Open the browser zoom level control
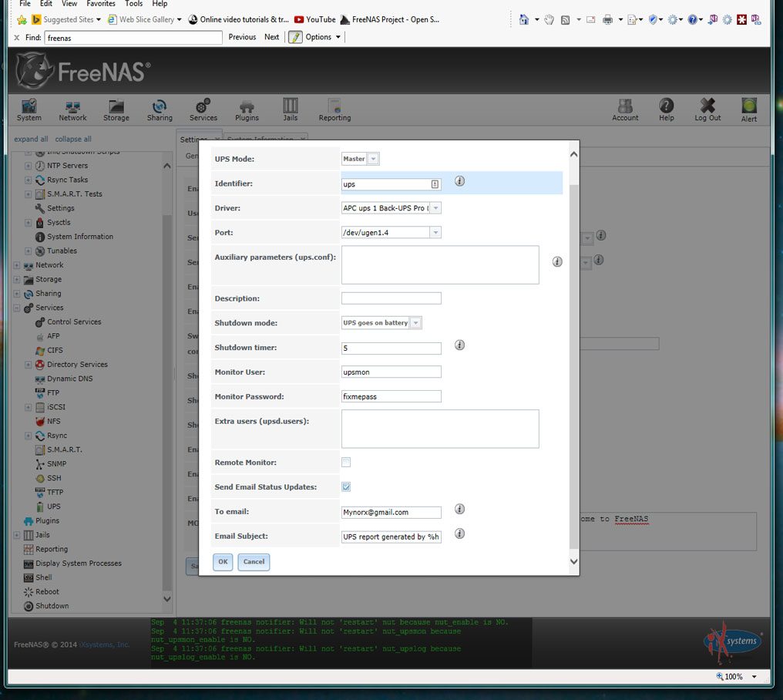Screen dimensions: 783x700 click(737, 677)
